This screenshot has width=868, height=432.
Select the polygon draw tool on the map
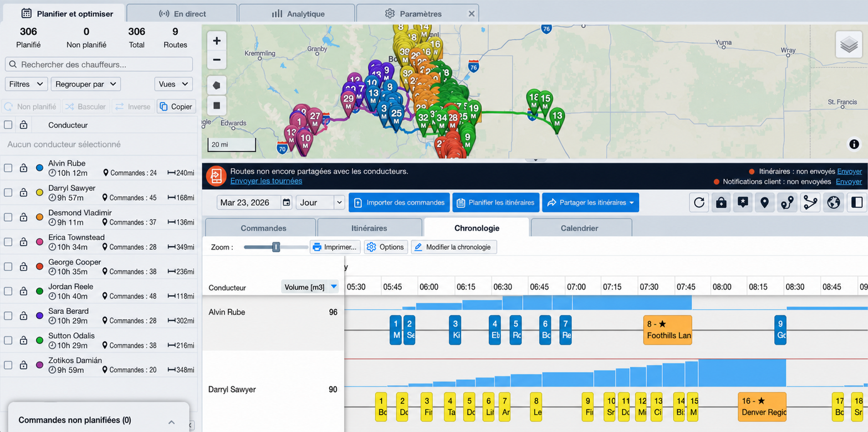[x=217, y=85]
